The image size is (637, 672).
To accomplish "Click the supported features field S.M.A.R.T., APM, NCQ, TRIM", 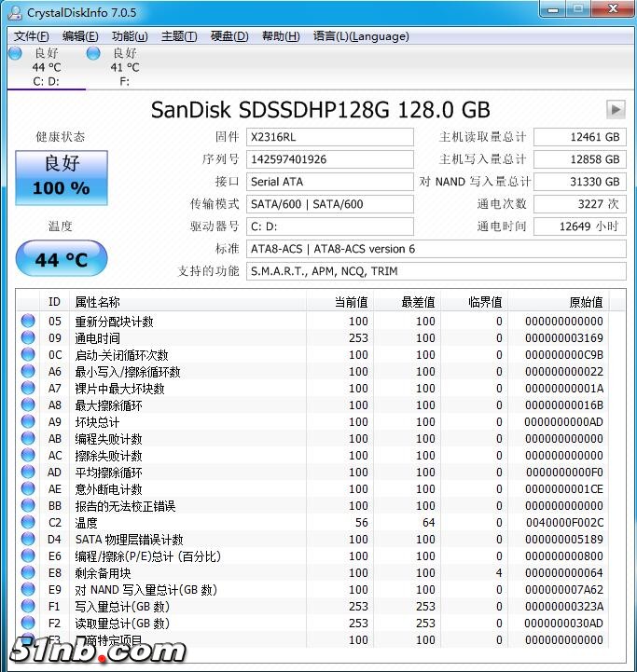I will (x=436, y=271).
